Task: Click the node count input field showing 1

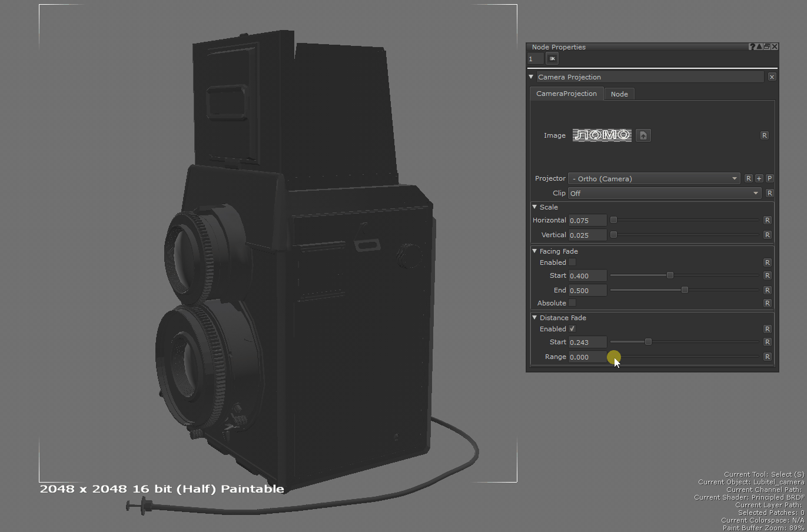Action: coord(534,58)
